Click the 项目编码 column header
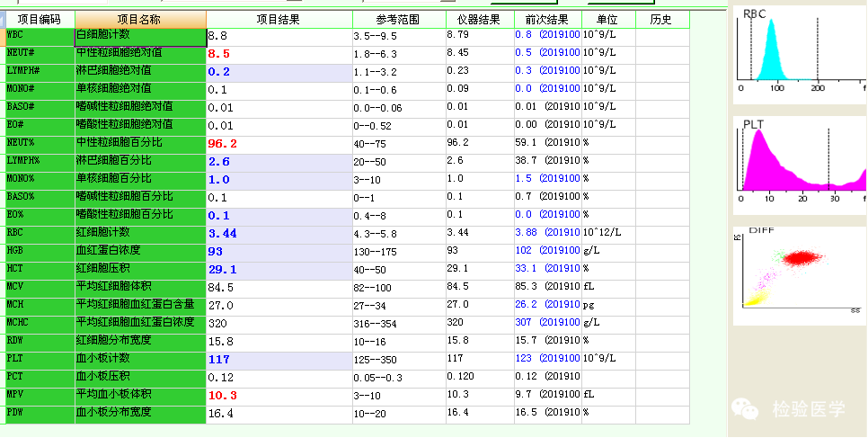 pos(40,20)
